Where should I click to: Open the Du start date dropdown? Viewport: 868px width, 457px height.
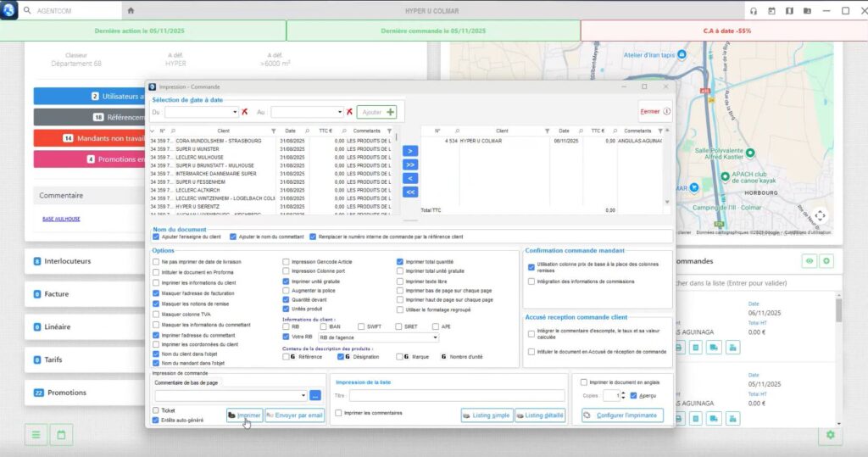click(x=235, y=112)
